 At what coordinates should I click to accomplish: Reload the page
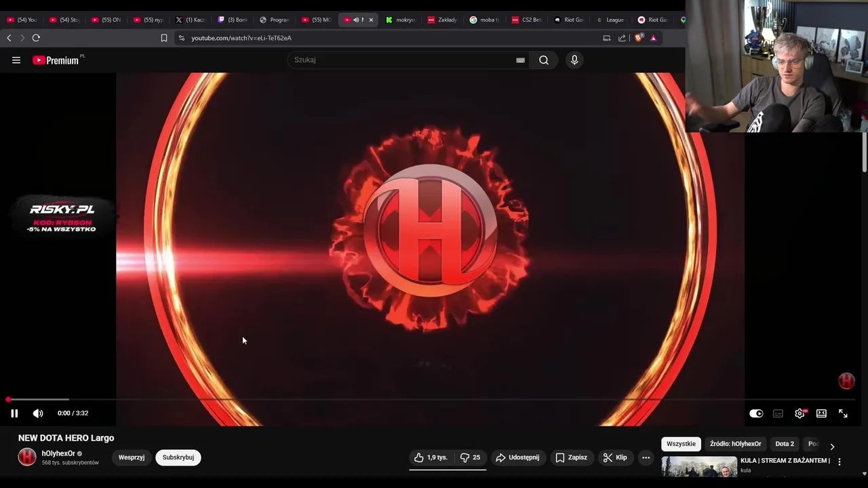[x=36, y=38]
